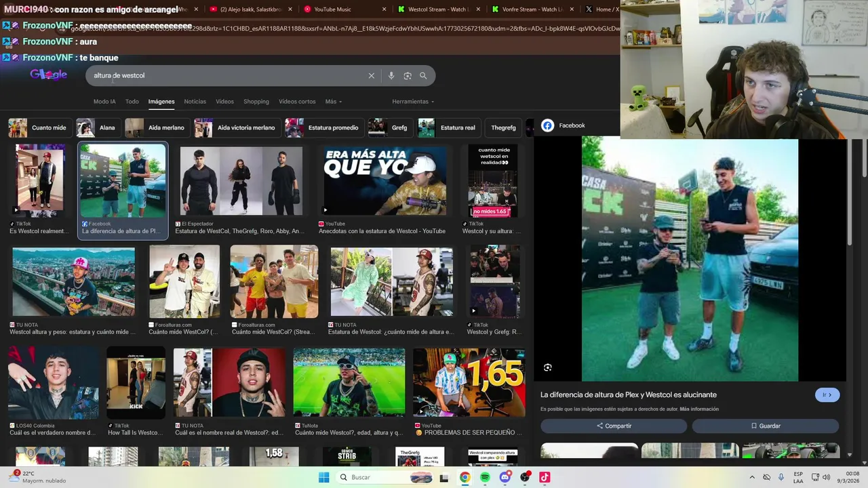The image size is (868, 488).
Task: Click the Buscar taskbar search box
Action: pos(384,477)
